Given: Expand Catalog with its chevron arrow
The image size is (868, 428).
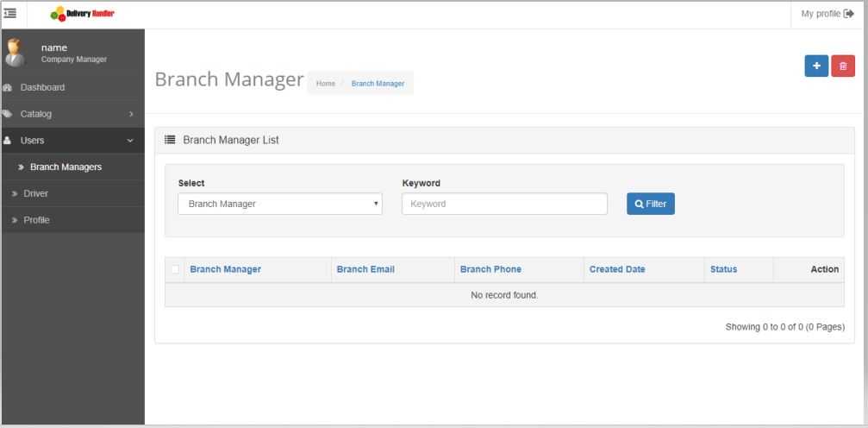Looking at the screenshot, I should [131, 114].
